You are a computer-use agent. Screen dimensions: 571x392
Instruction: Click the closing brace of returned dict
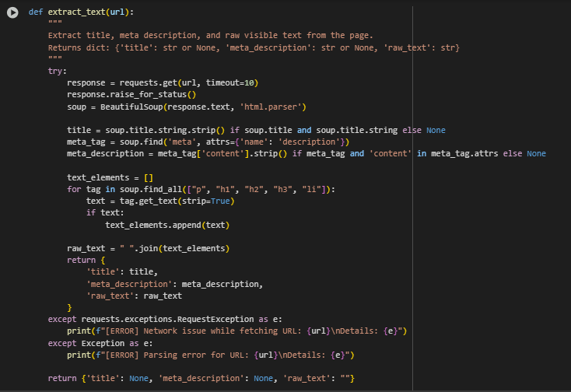tap(69, 308)
